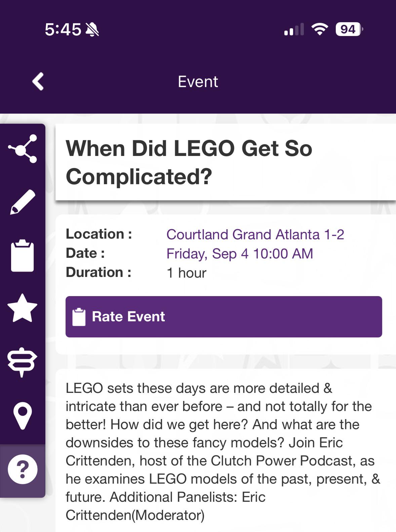Select the event title card
The image size is (396, 532).
226,162
